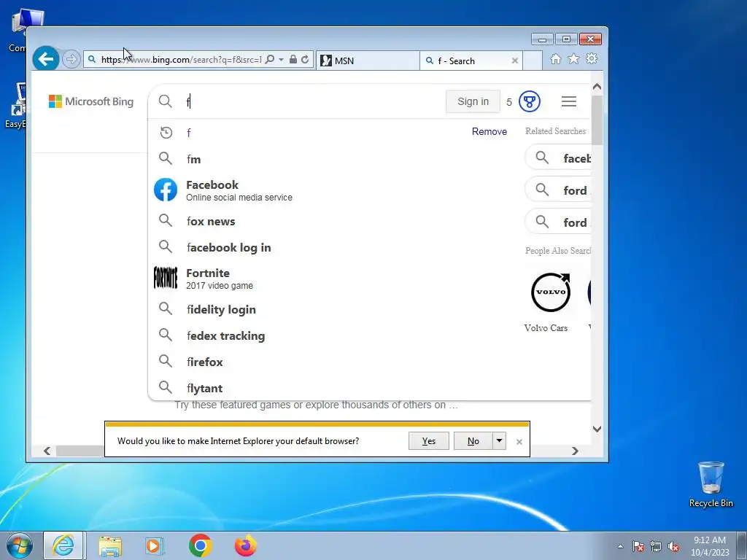The image size is (747, 560).
Task: Open Windows Media Player from taskbar
Action: click(x=155, y=545)
